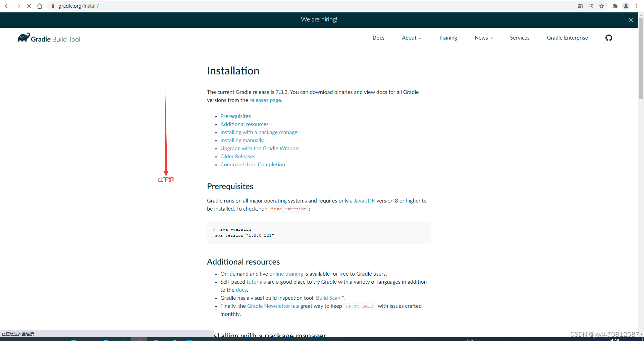The width and height of the screenshot is (644, 341).
Task: View site security lock info
Action: click(53, 6)
